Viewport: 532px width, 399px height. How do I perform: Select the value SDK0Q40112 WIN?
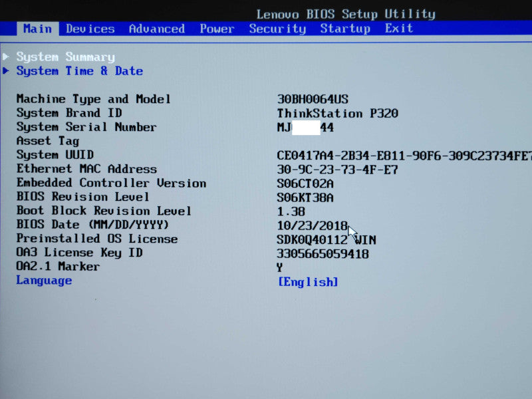click(327, 239)
